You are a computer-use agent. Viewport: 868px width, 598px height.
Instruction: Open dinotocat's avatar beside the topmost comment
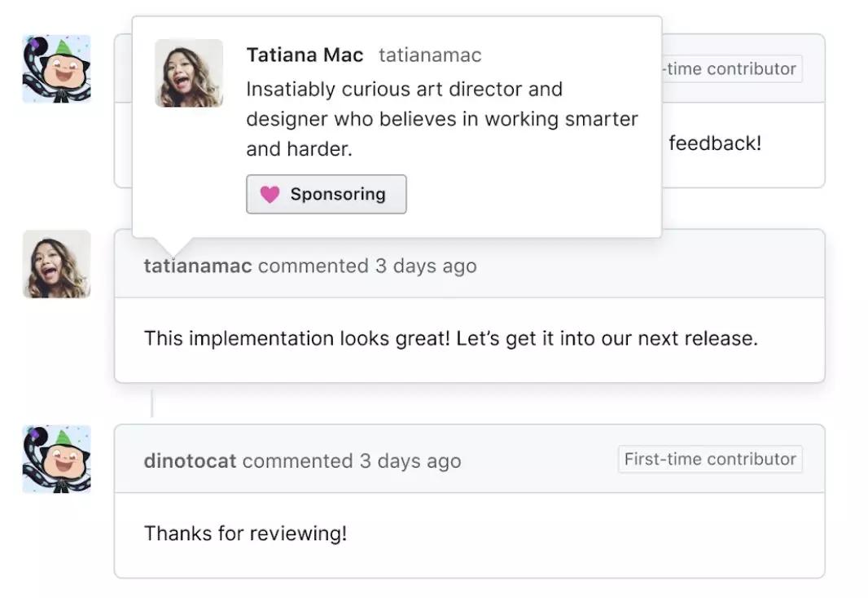pyautogui.click(x=56, y=68)
